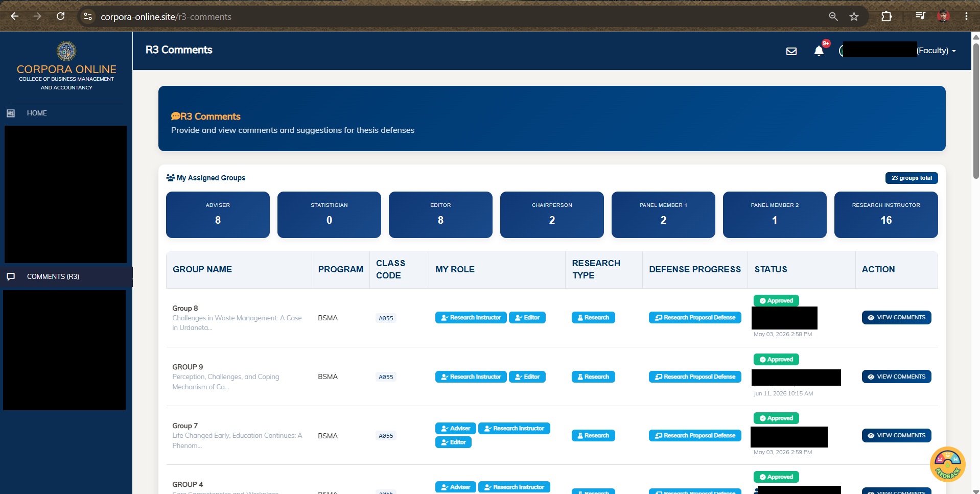Click the browser zoom magnifier icon
This screenshot has height=494, width=980.
(x=833, y=16)
